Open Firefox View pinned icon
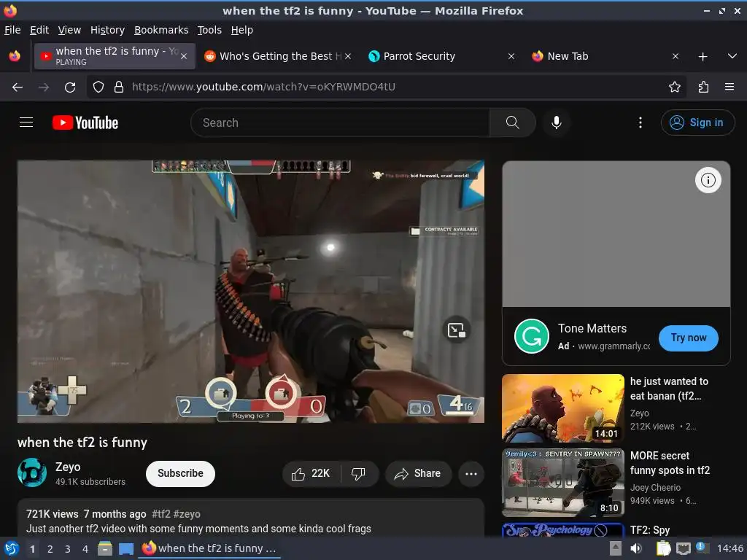The height and width of the screenshot is (560, 747). [x=15, y=56]
